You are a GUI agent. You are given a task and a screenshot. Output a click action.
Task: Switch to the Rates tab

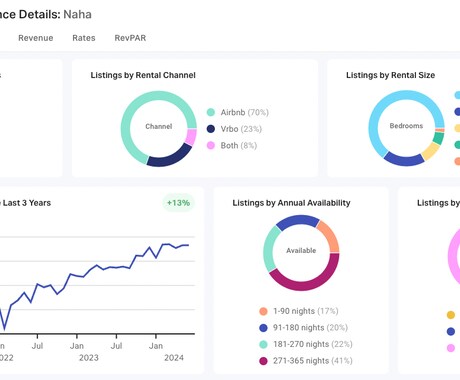click(x=84, y=38)
